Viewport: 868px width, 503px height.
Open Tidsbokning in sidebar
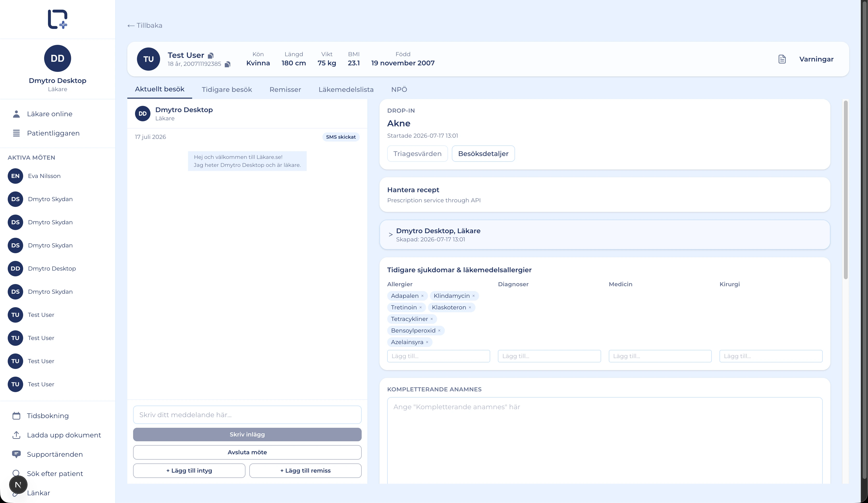[x=47, y=416]
